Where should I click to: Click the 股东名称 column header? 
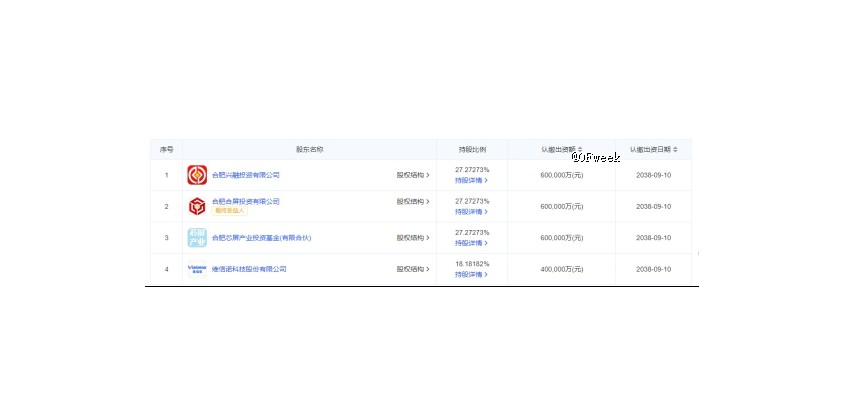tap(309, 150)
